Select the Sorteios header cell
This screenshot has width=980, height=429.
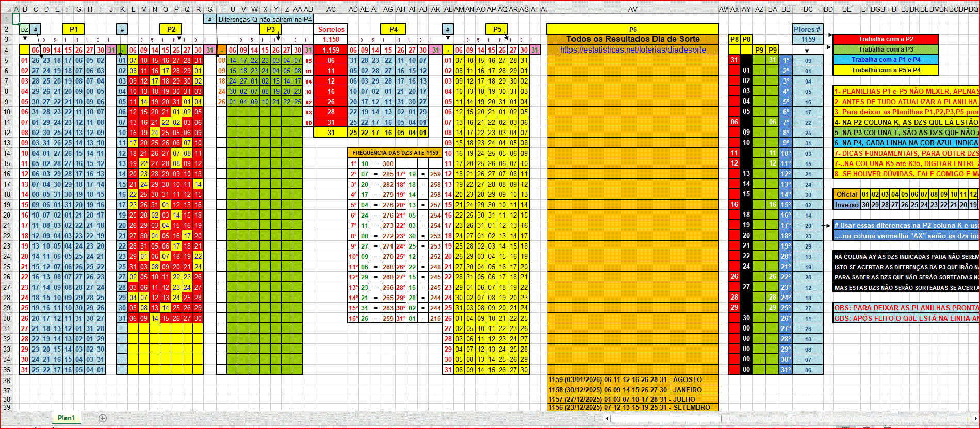coord(331,29)
